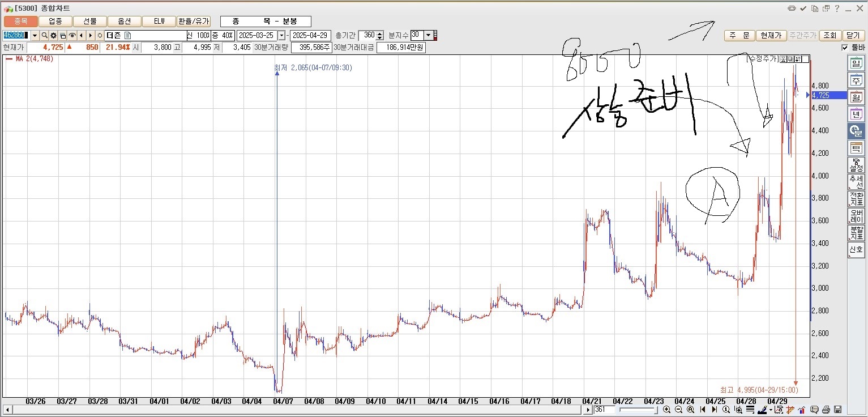This screenshot has width=868, height=417.
Task: Print the chart using printer icon
Action: point(826,410)
